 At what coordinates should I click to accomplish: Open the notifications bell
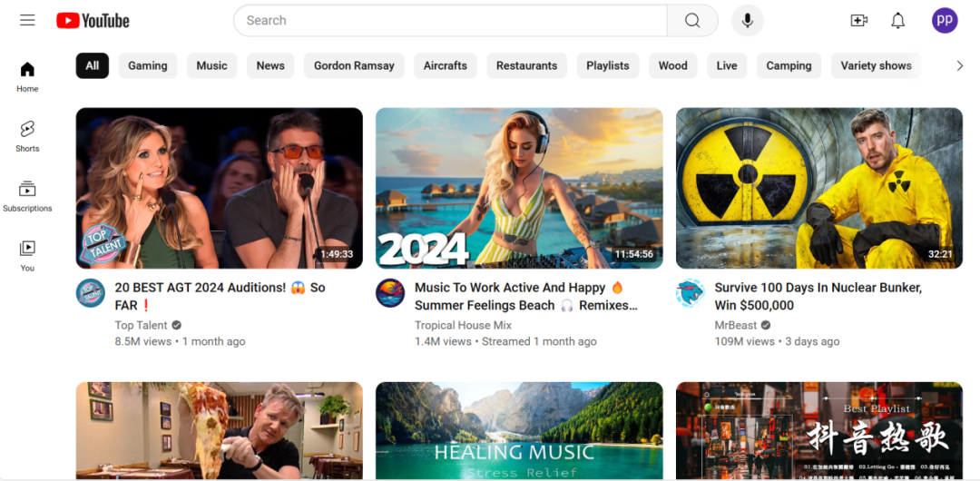pyautogui.click(x=897, y=21)
